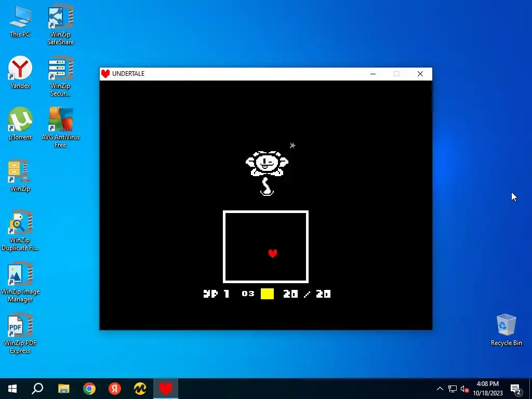Viewport: 532px width, 399px height.
Task: Close the Undertale window
Action: pyautogui.click(x=420, y=74)
